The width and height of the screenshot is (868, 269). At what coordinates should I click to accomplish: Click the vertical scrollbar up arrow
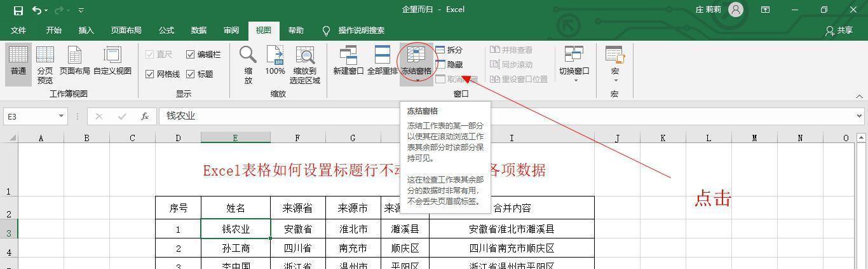coord(862,138)
